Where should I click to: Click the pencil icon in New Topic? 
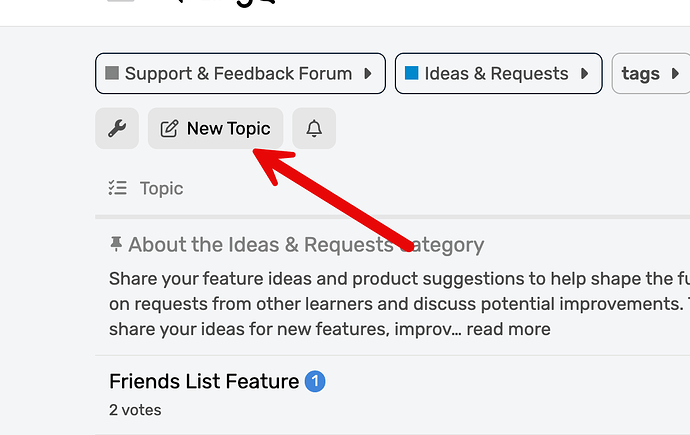[x=170, y=129]
